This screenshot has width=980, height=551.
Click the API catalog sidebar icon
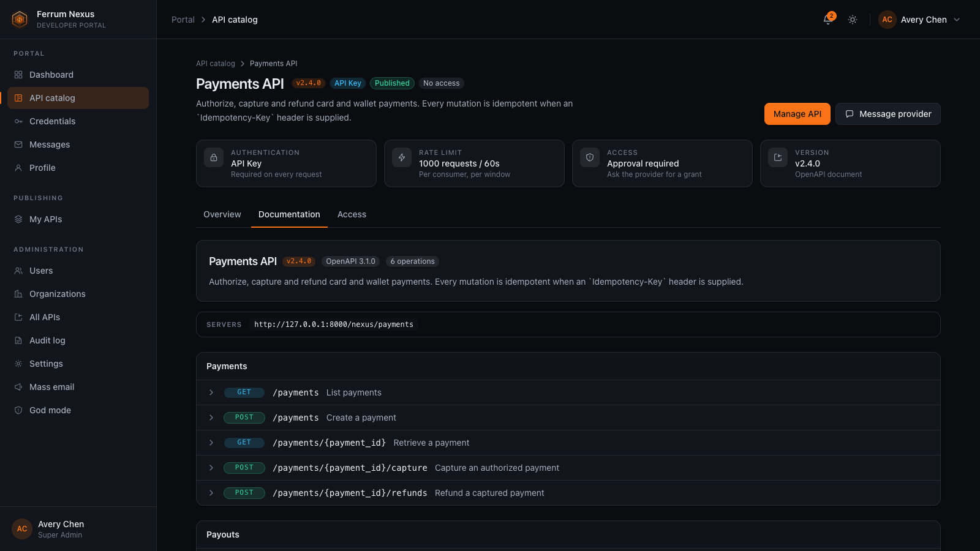point(18,98)
